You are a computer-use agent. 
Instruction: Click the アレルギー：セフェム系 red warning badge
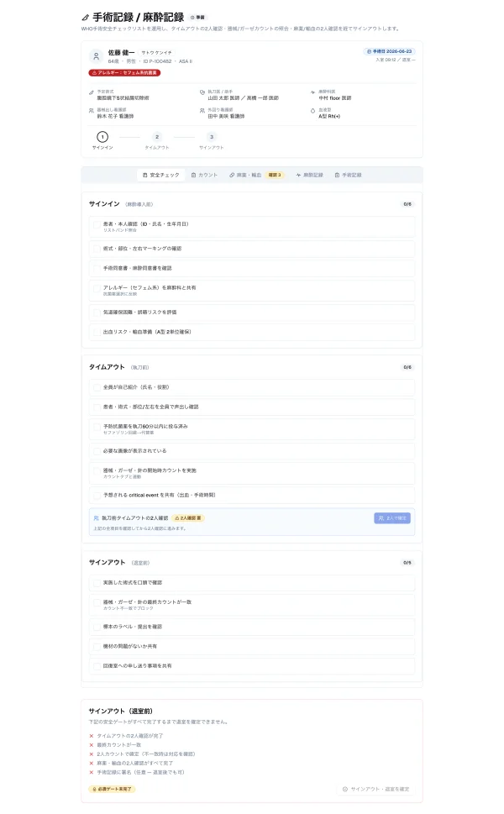pos(124,73)
